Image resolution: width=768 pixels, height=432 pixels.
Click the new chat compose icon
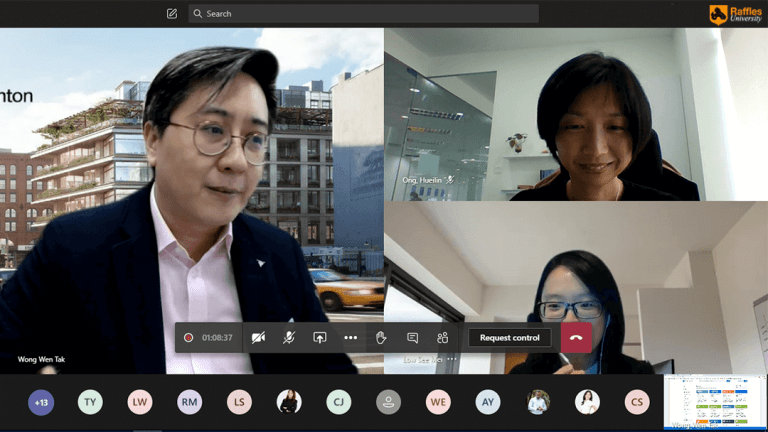point(172,14)
